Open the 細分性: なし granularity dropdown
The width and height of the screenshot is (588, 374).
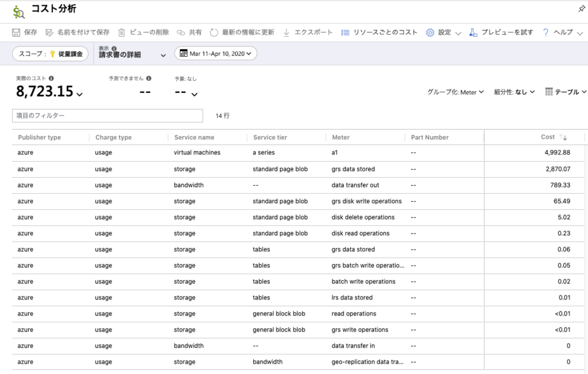(514, 92)
